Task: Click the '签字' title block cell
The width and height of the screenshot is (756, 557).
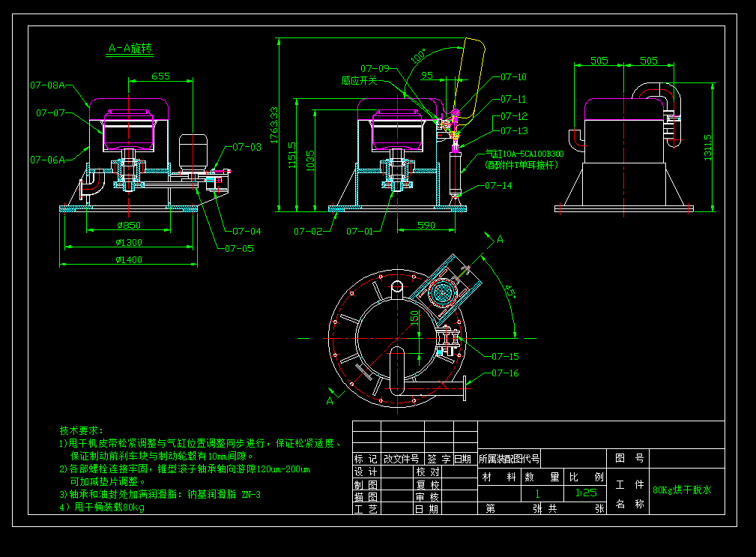Action: point(439,459)
